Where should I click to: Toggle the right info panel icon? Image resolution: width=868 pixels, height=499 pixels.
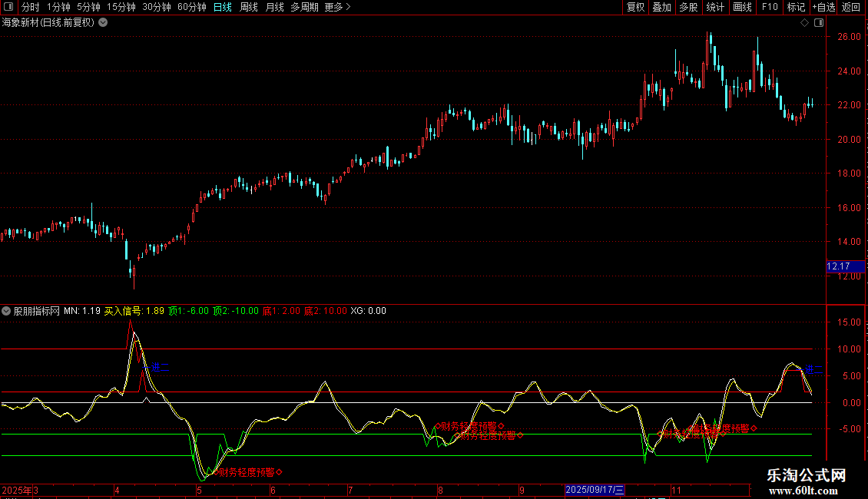coord(819,23)
